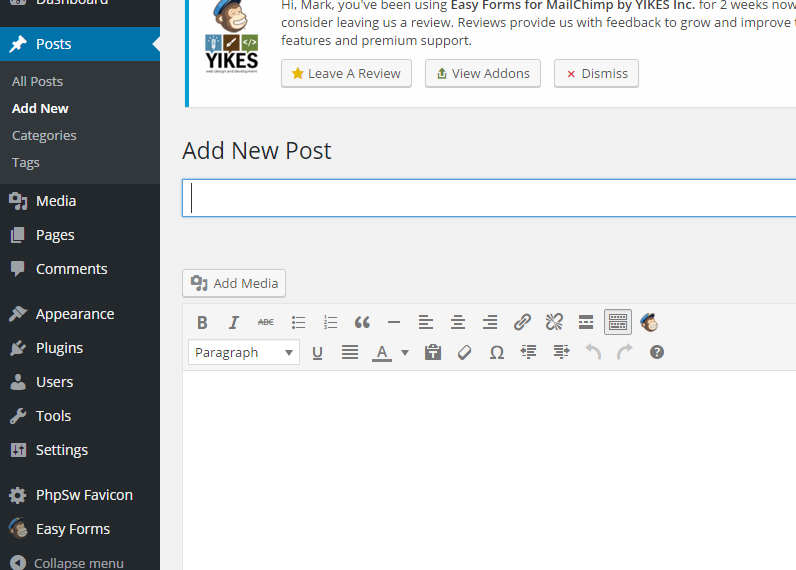Open PhpSw Favicon settings

[80, 495]
